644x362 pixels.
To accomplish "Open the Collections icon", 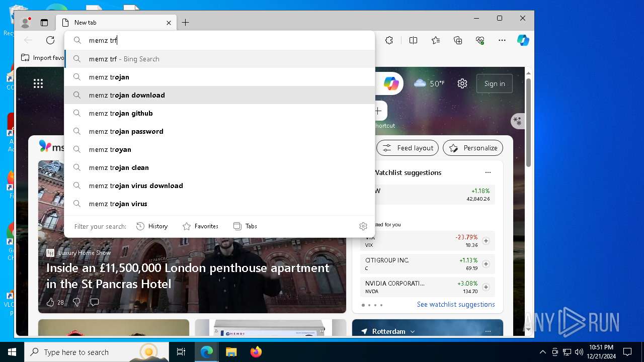I will point(458,40).
